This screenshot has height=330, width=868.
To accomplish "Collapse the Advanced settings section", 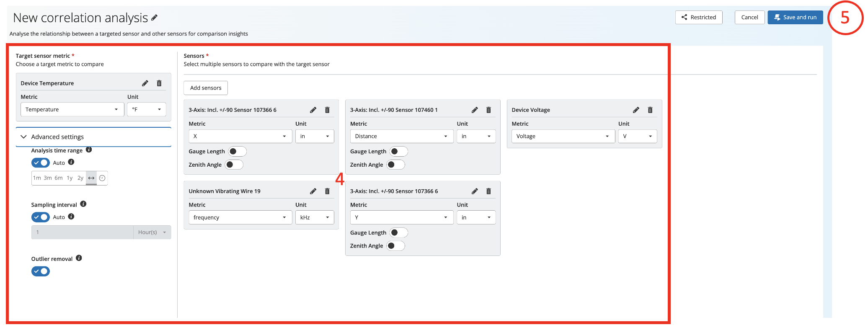I will [x=93, y=137].
